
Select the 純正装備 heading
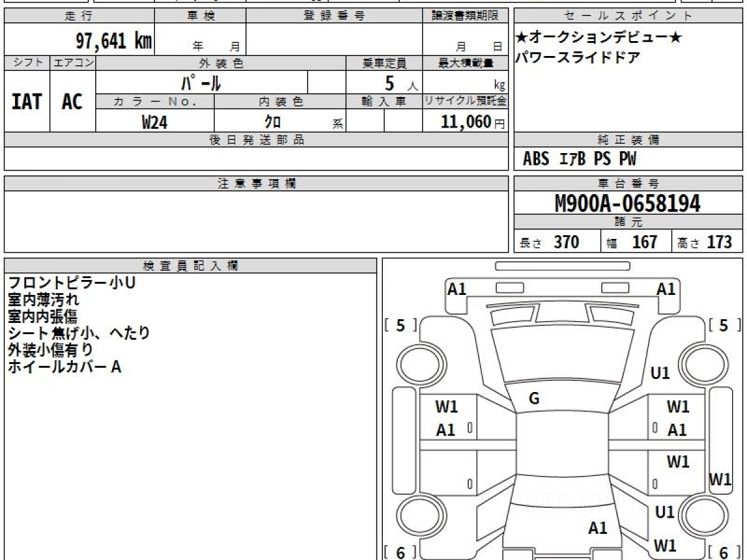(x=628, y=140)
